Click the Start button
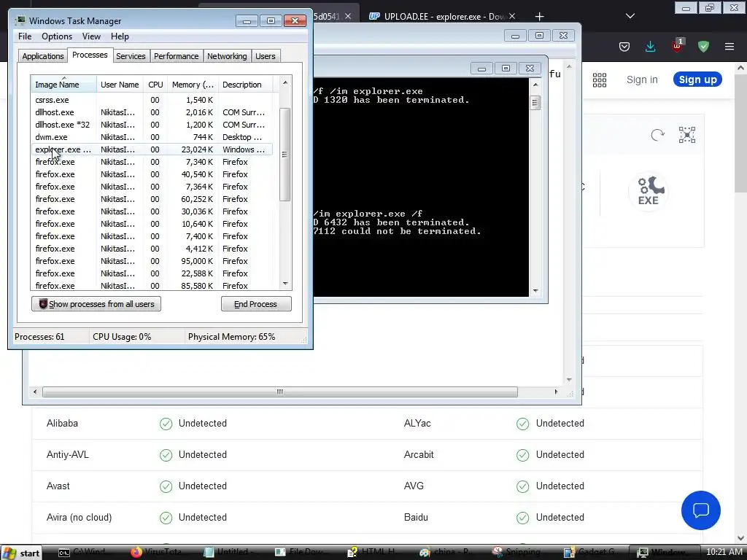The image size is (747, 560). (23, 553)
